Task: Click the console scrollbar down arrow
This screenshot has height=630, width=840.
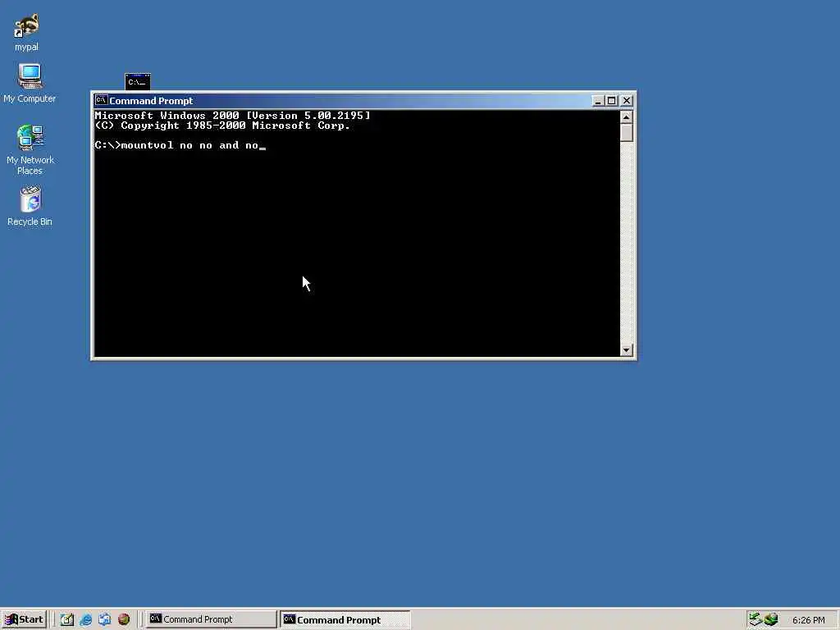Action: pyautogui.click(x=626, y=349)
